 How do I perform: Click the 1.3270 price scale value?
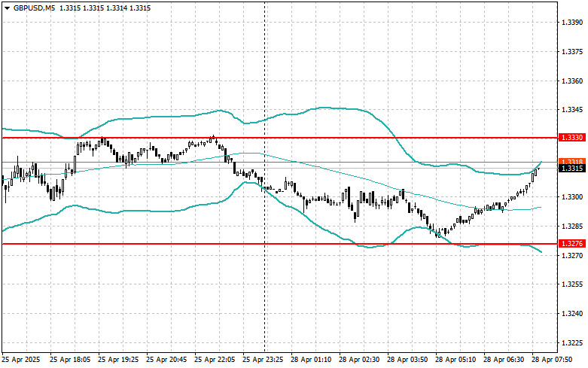click(x=572, y=256)
